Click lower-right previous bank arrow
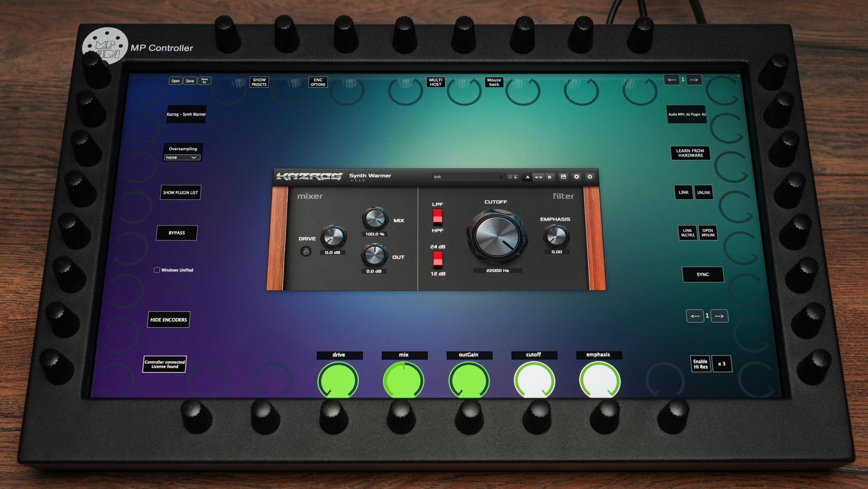This screenshot has height=489, width=868. coord(695,316)
